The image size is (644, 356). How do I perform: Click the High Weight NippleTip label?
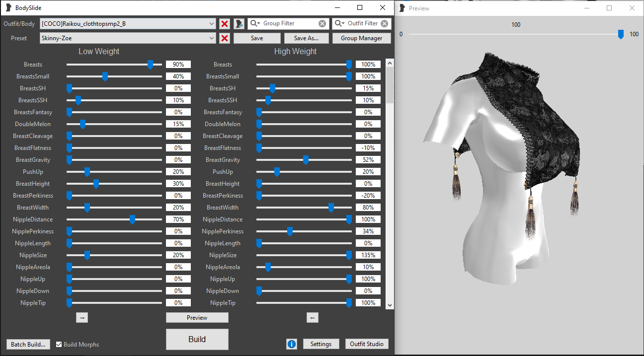click(x=223, y=303)
